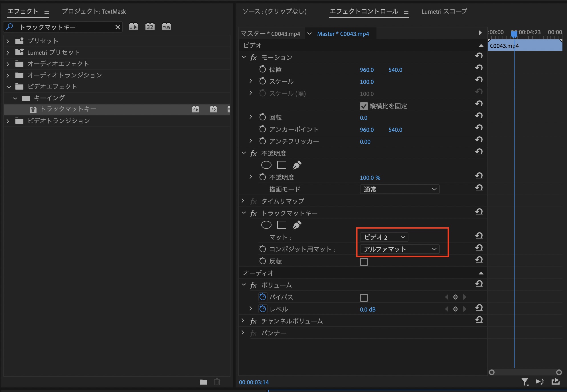This screenshot has height=392, width=567.
Task: Click the new custom bin folder icon
Action: point(203,382)
